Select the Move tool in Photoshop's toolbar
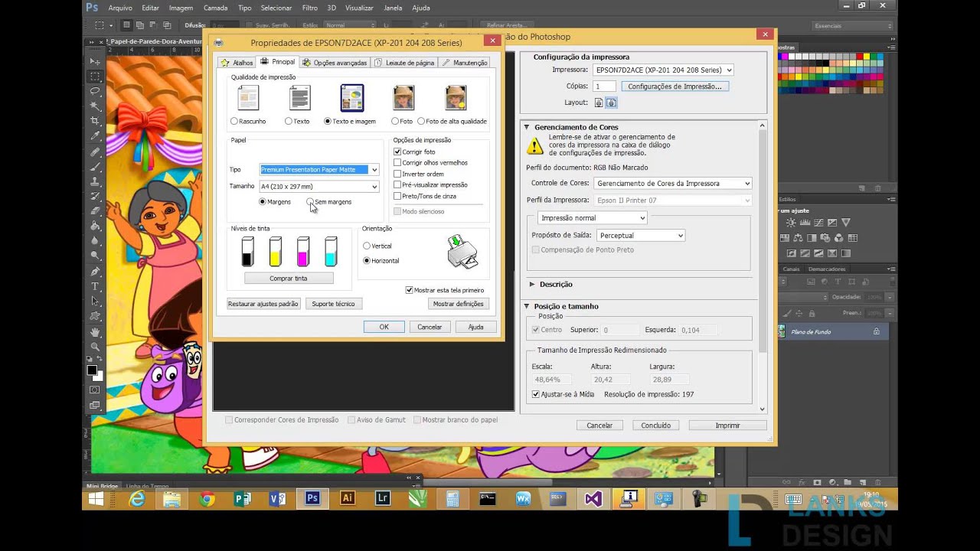Image resolution: width=980 pixels, height=551 pixels. (95, 61)
